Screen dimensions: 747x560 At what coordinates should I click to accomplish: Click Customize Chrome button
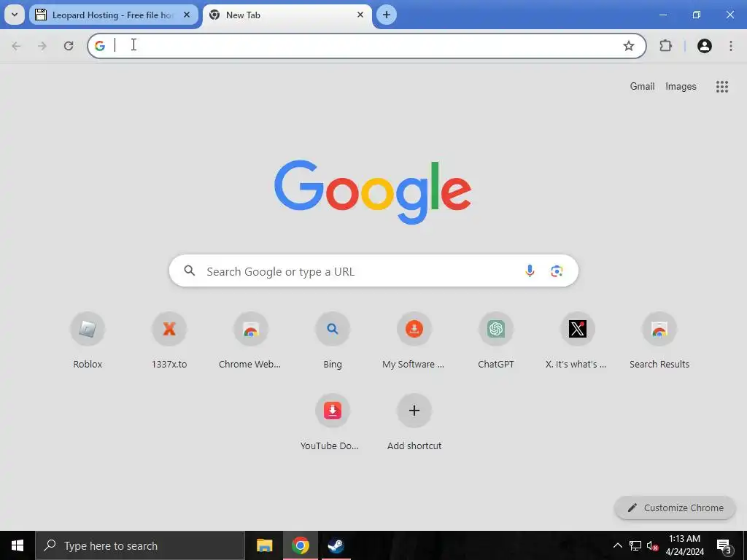tap(675, 507)
